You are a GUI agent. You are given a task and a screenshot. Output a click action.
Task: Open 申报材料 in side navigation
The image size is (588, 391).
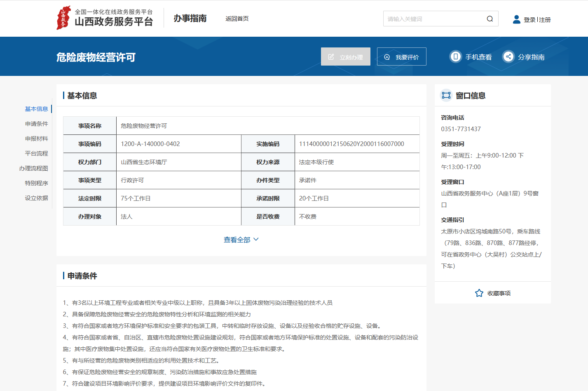point(36,139)
